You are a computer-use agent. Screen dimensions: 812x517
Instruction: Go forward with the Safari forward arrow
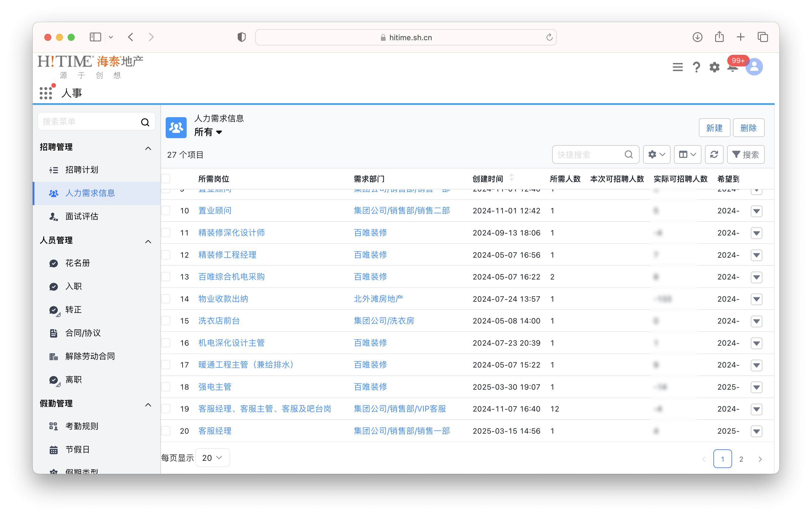coord(151,37)
